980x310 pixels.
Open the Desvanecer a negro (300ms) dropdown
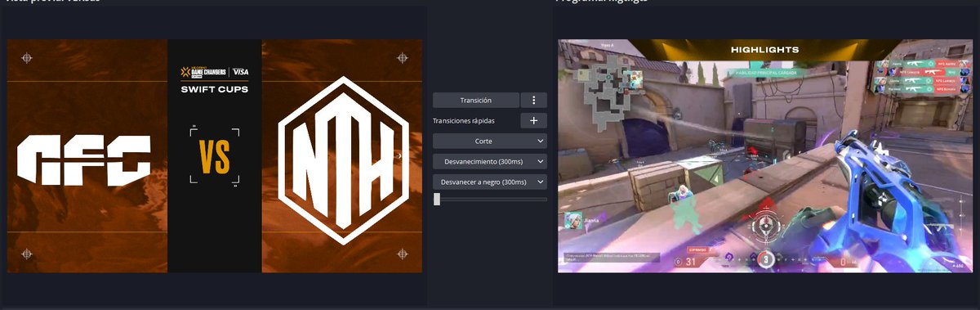pyautogui.click(x=489, y=182)
